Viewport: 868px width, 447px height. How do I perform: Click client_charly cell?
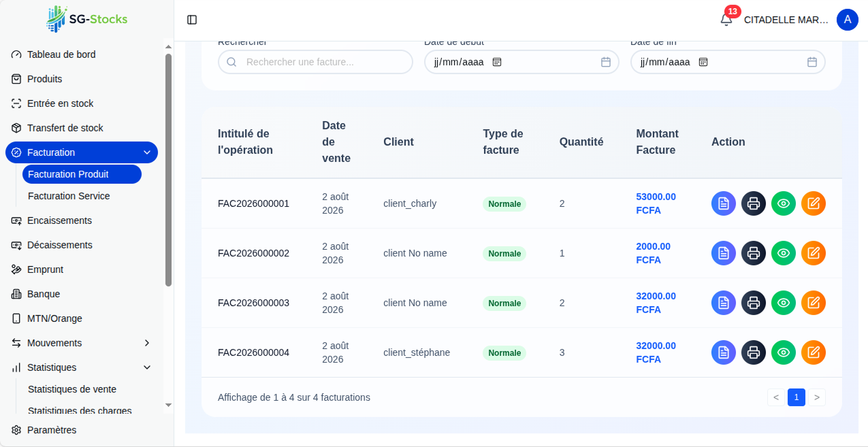[x=410, y=203]
